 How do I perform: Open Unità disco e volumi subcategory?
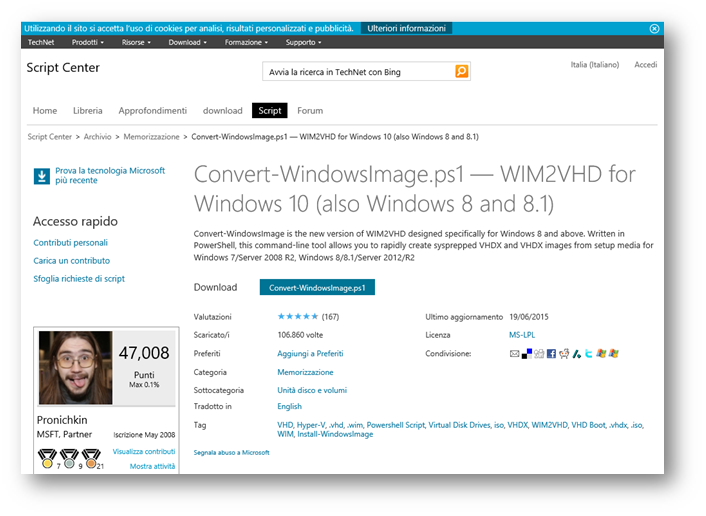[312, 390]
